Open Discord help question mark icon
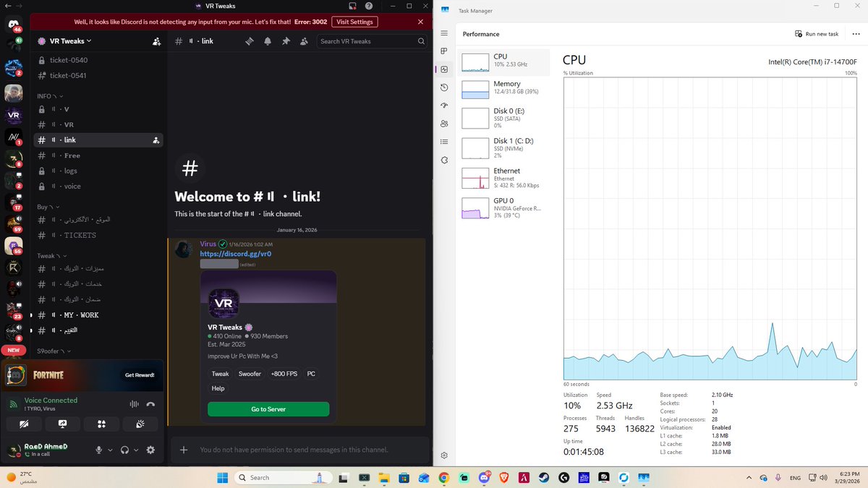 click(369, 6)
